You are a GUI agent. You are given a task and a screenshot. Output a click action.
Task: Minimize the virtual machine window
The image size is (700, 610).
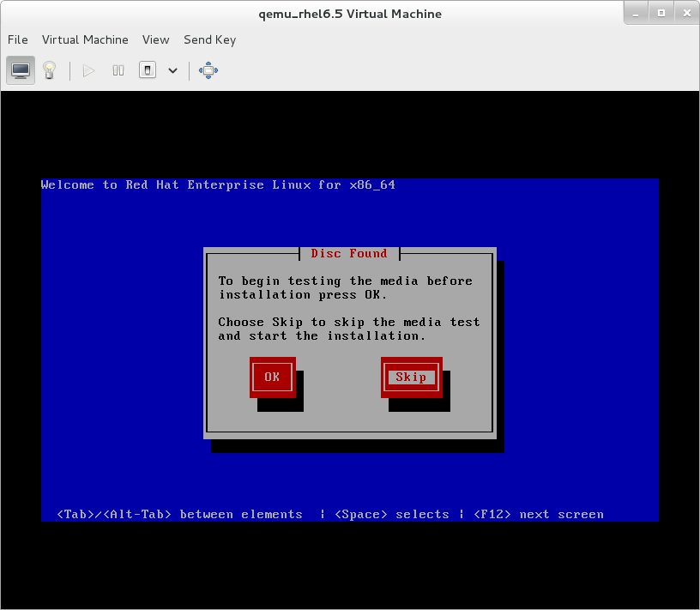(636, 14)
